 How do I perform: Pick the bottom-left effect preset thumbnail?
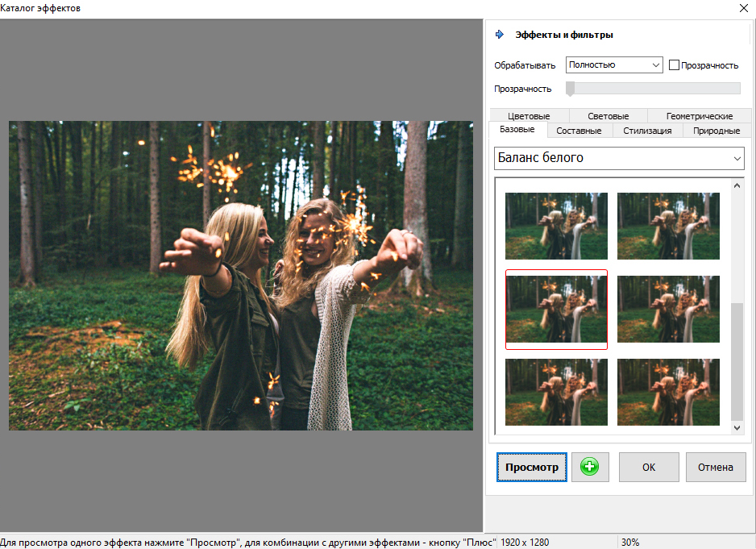pyautogui.click(x=556, y=392)
